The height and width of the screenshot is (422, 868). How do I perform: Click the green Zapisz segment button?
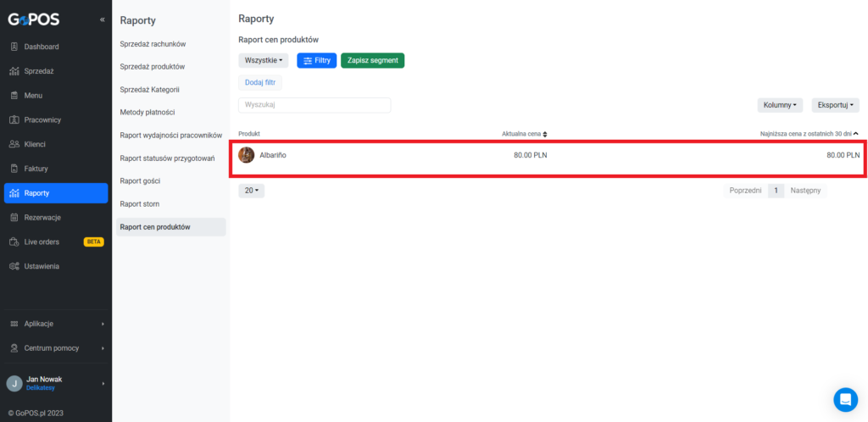click(x=373, y=60)
